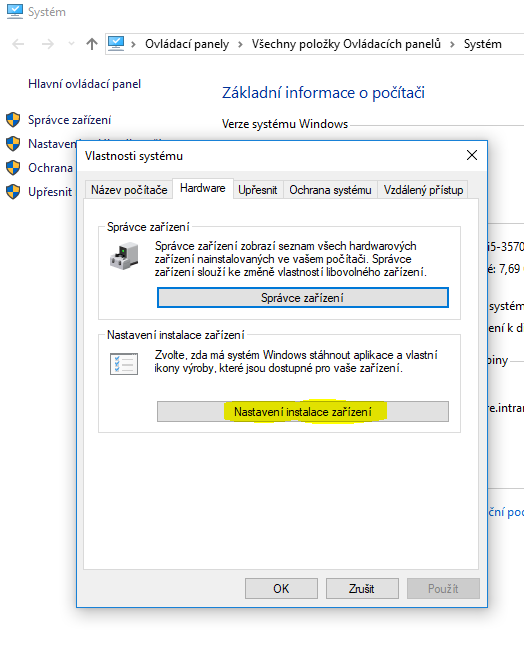The width and height of the screenshot is (524, 645).
Task: Go up one level arrow
Action: click(92, 44)
